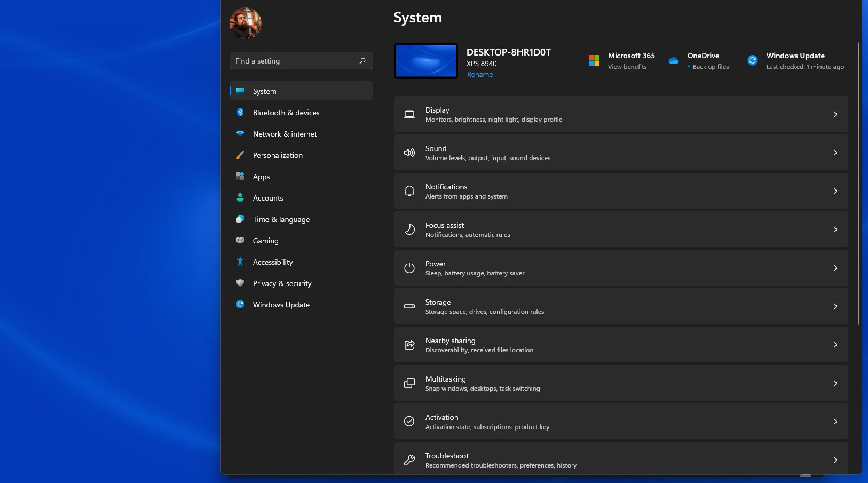This screenshot has width=868, height=483.
Task: Click the Accessibility figure icon
Action: click(240, 262)
